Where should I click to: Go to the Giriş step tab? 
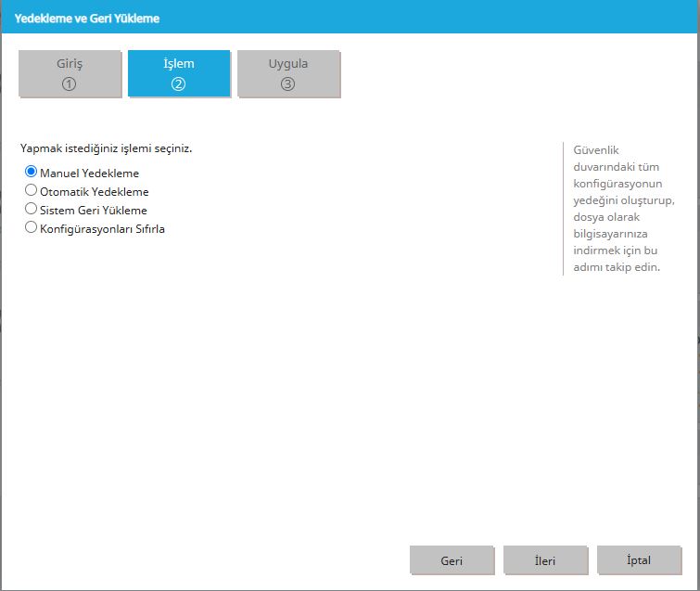point(70,73)
